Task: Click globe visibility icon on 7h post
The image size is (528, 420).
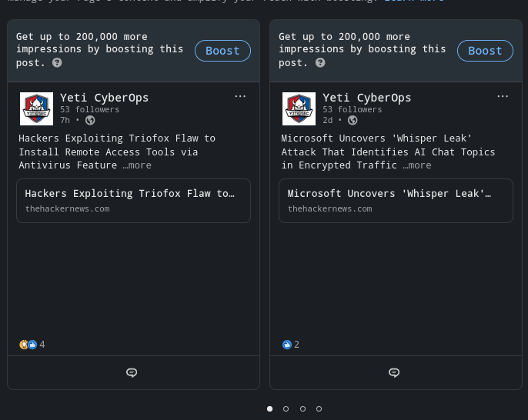Action: [x=90, y=120]
